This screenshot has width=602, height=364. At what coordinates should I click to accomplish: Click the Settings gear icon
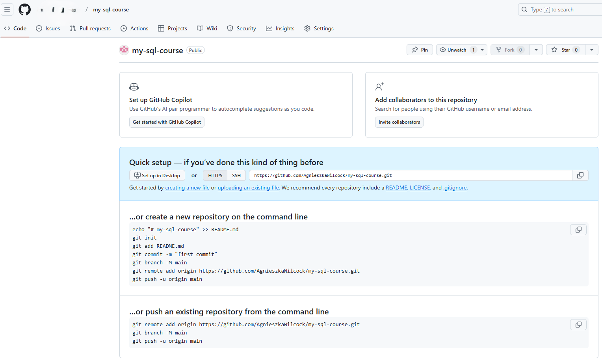pos(307,28)
